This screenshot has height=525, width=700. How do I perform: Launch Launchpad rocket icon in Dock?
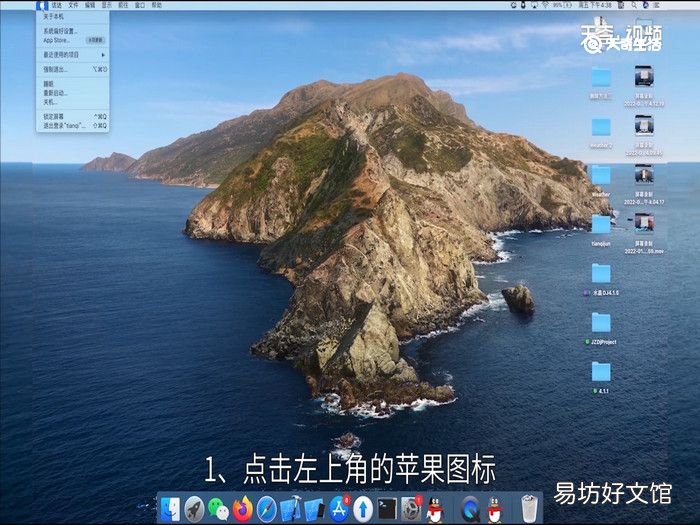(x=194, y=508)
